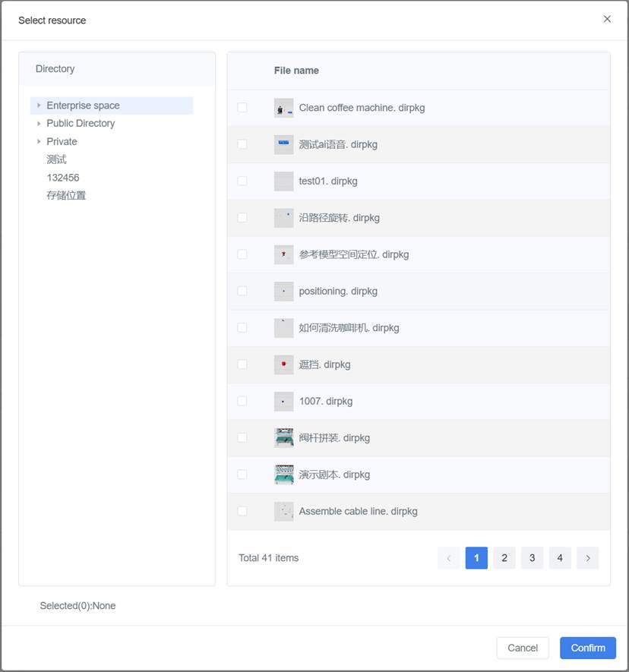Viewport: 629px width, 672px height.
Task: Click the 演示剧本 file thumbnail icon
Action: click(x=283, y=475)
